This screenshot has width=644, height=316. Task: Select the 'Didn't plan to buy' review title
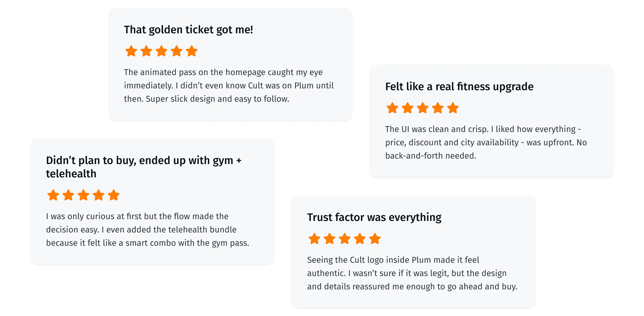click(144, 167)
